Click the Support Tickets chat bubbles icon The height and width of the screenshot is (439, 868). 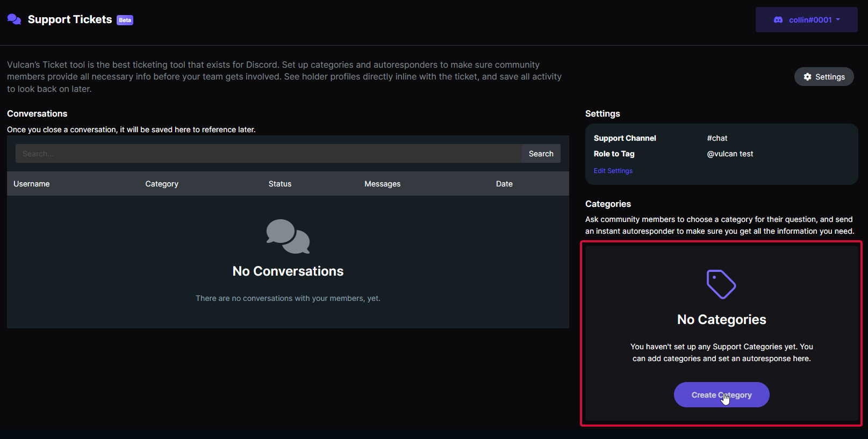tap(14, 19)
